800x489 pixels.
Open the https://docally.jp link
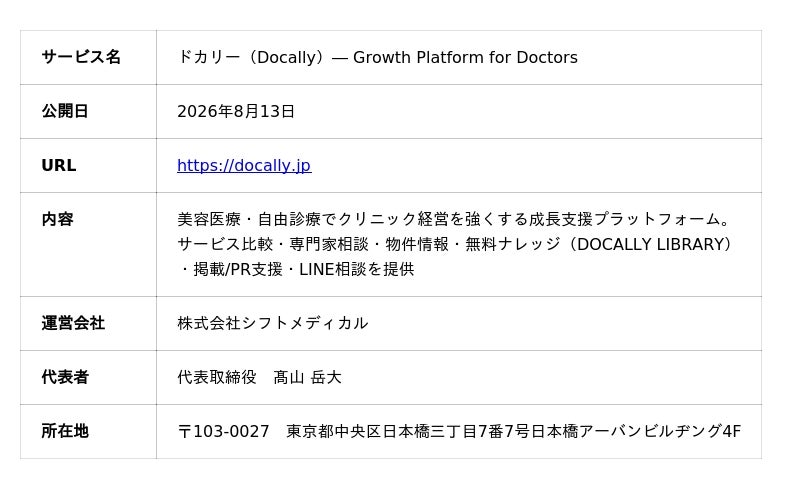click(244, 165)
